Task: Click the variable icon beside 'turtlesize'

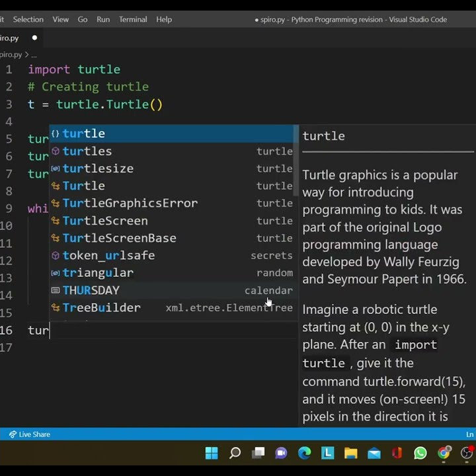Action: point(56,169)
